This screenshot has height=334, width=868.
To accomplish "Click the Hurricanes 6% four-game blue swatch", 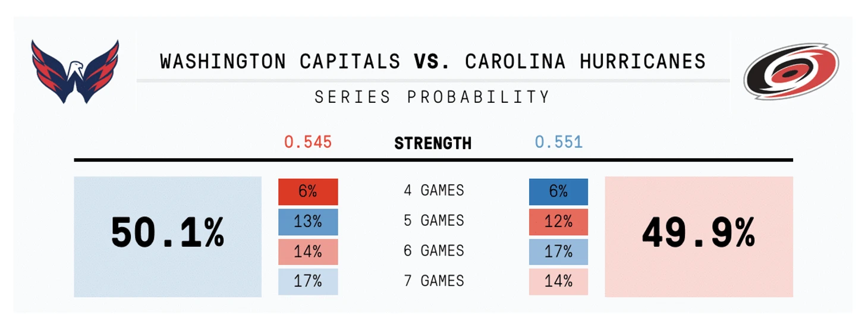I will point(558,191).
